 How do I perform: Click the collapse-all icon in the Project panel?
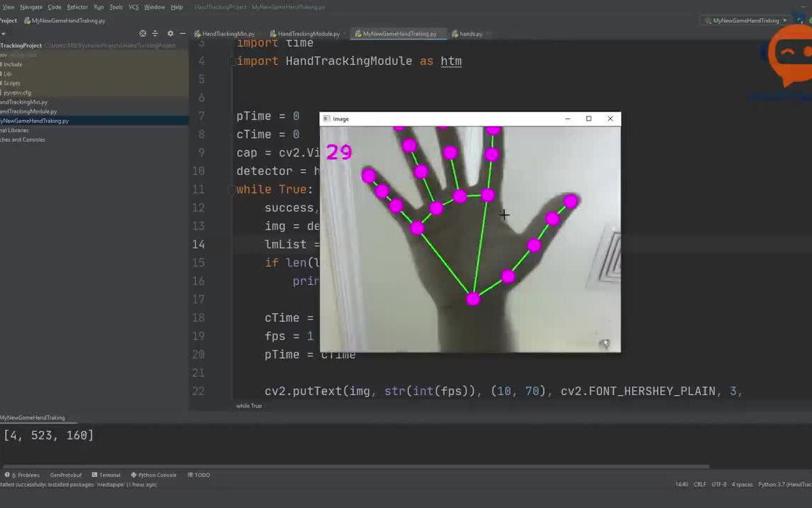pyautogui.click(x=155, y=33)
